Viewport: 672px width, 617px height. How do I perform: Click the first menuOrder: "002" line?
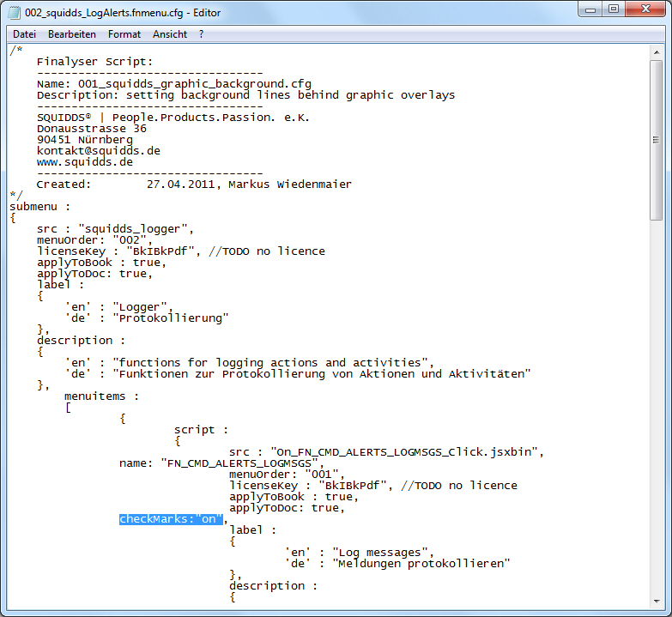pos(94,240)
